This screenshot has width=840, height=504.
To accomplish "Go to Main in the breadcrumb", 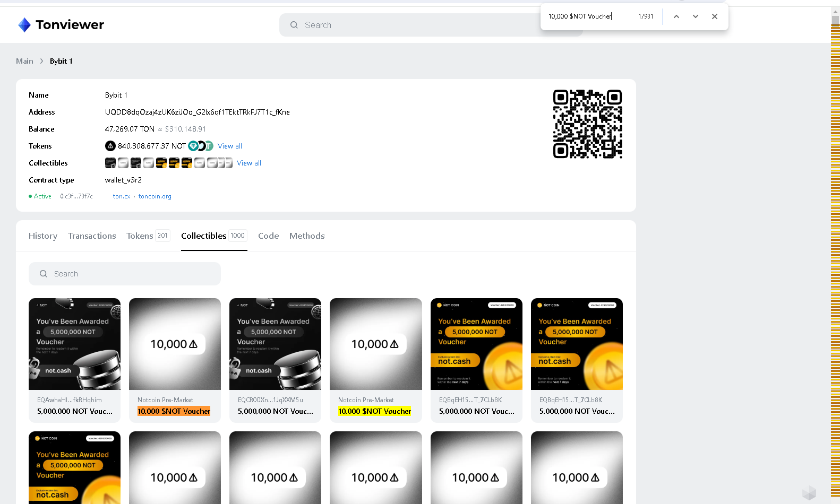I will (24, 61).
